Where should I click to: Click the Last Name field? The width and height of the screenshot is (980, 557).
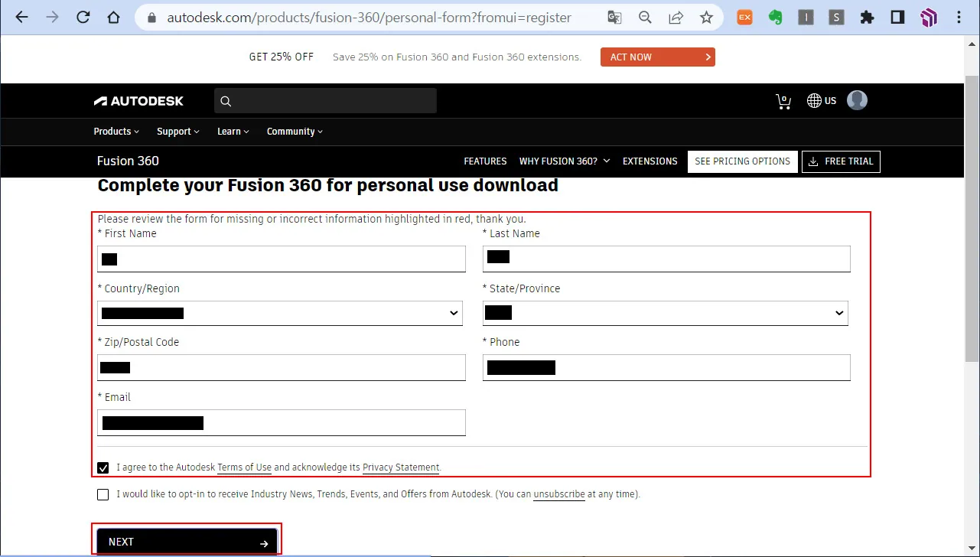point(666,259)
